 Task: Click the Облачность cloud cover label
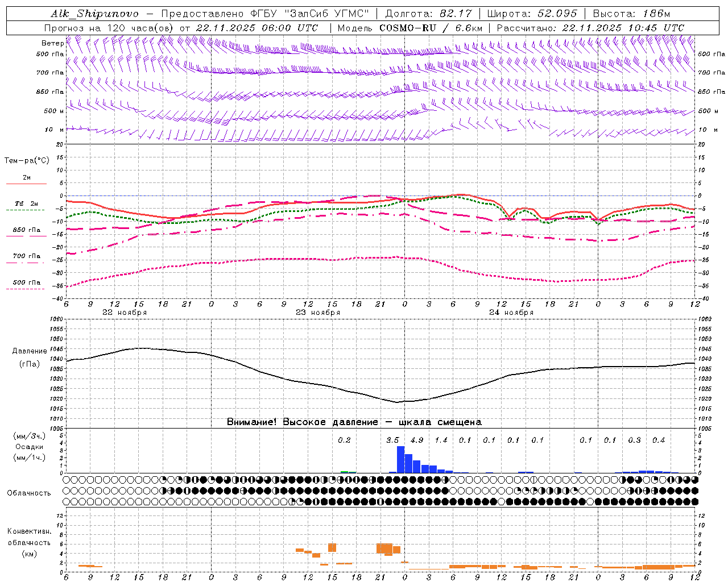[x=29, y=493]
